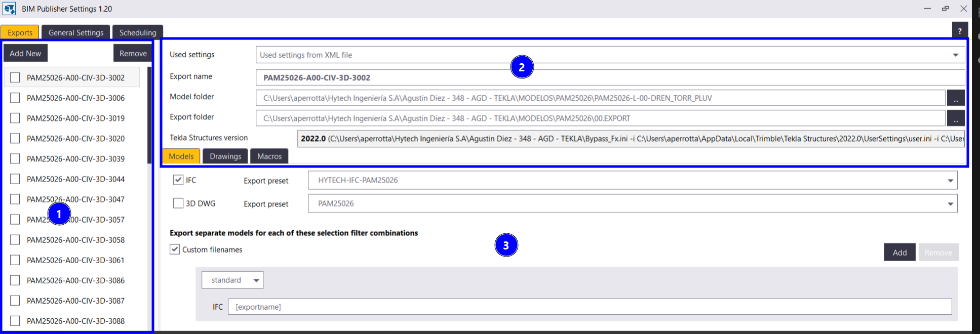This screenshot has width=980, height=334.
Task: Tick checkbox for PAM25026-A00-CIV-3D-3044
Action: point(15,179)
